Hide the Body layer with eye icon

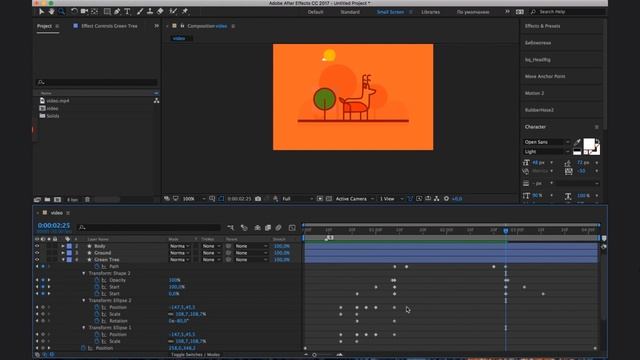[x=37, y=246]
